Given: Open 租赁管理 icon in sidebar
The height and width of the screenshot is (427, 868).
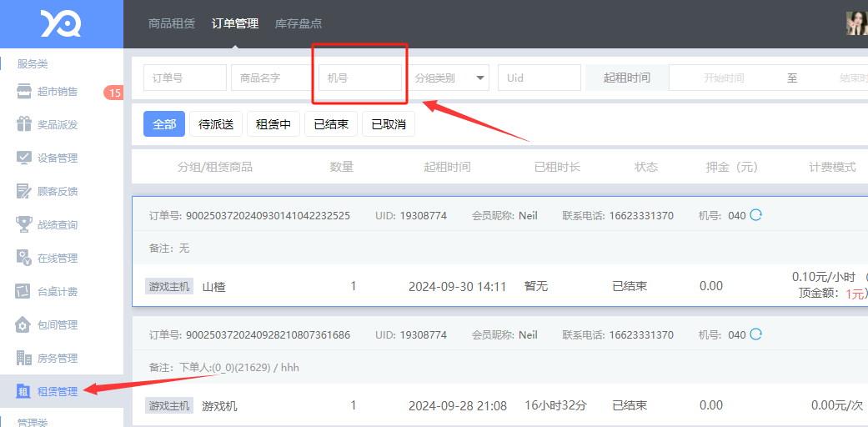Looking at the screenshot, I should (x=24, y=391).
